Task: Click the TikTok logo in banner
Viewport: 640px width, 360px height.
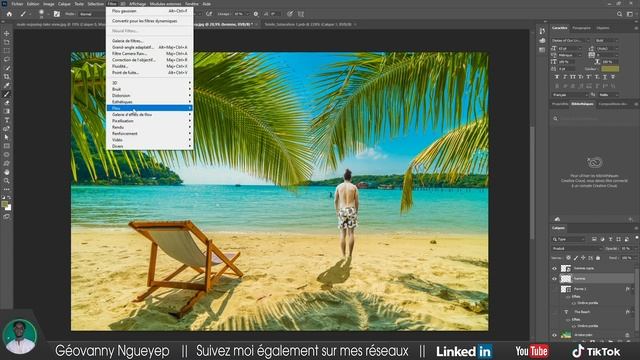Action: (596, 351)
